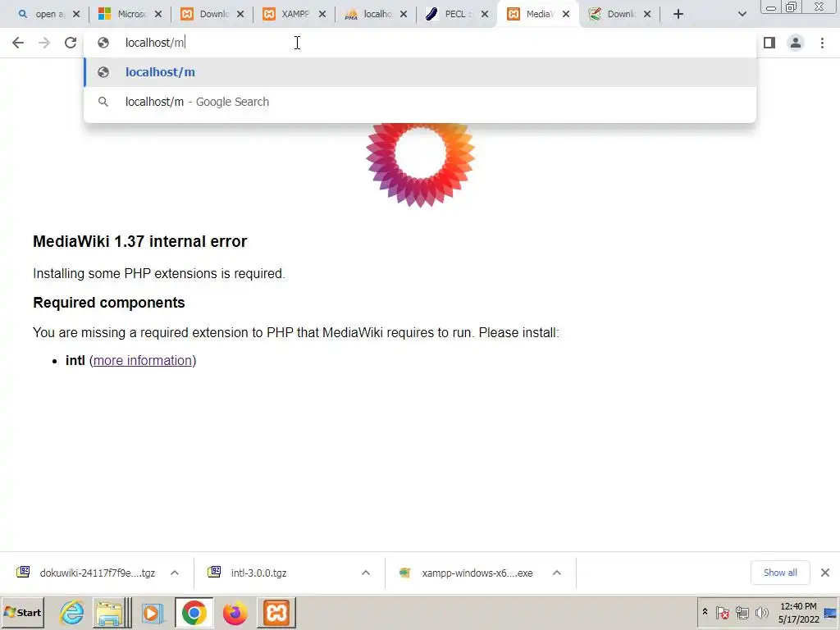Click the Chrome taskbar icon
Screen dimensions: 840x630
[194, 613]
